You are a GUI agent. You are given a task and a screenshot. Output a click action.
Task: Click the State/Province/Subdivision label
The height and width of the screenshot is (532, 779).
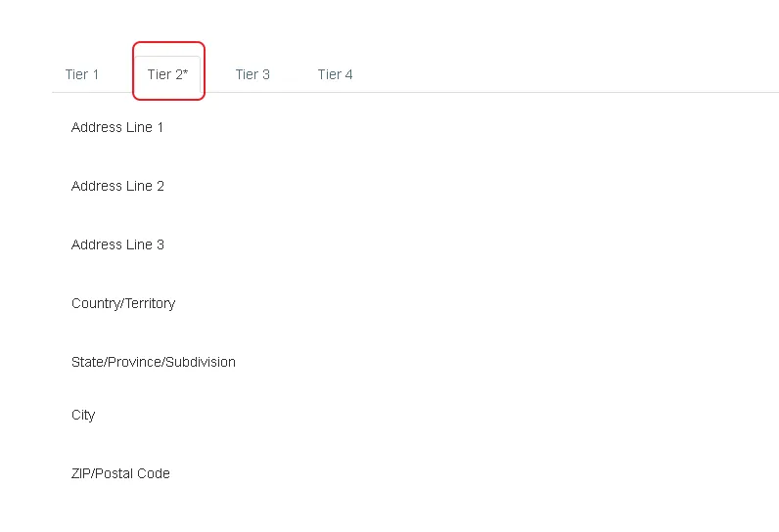click(154, 362)
